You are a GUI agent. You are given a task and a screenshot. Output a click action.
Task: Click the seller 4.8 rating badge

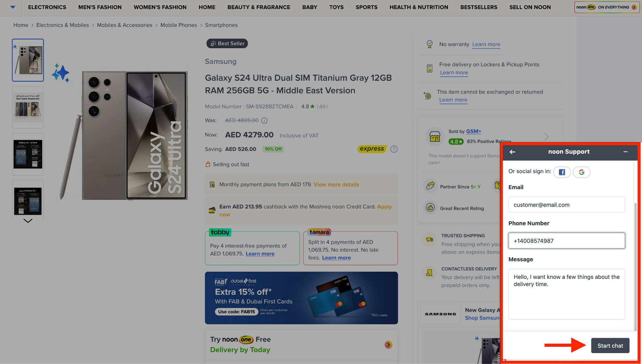tap(456, 141)
